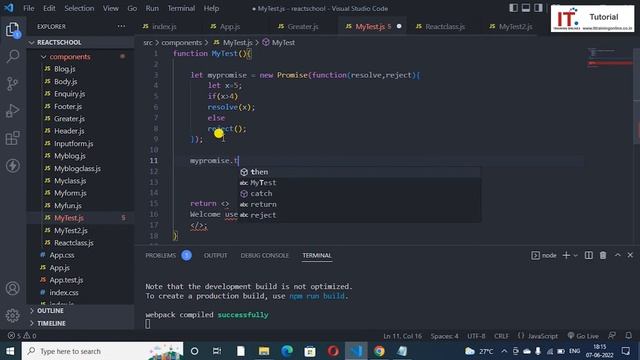Click feedback icon in status bar
The image size is (640, 360).
[612, 336]
